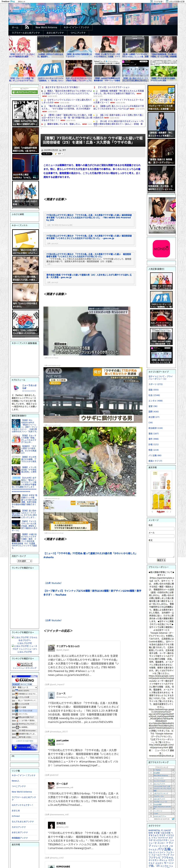Screen dimensions: 186x868
Task: Open New World Antenna nav item
Action: coord(46,27)
